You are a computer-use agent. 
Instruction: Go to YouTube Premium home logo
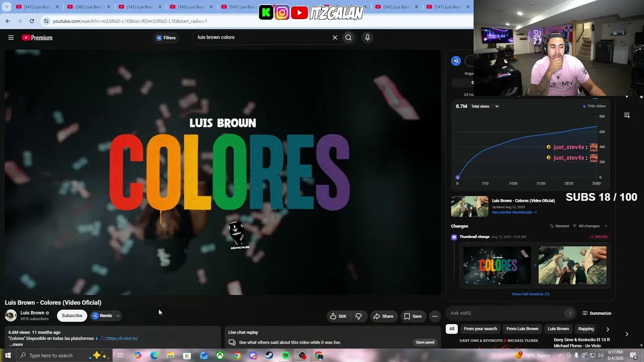click(x=37, y=38)
